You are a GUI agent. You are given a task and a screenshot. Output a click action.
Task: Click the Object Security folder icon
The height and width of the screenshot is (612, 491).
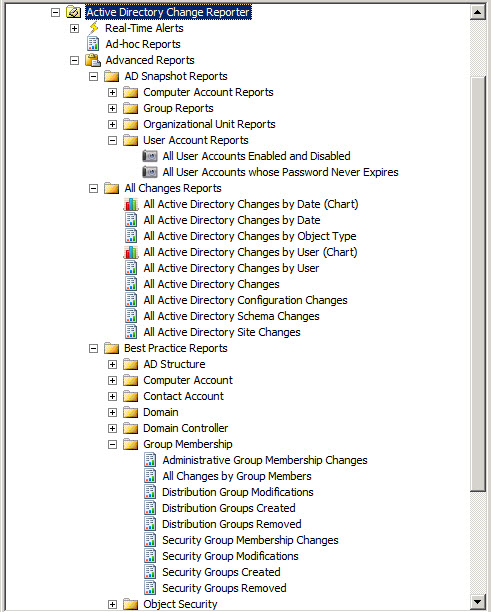click(x=131, y=604)
